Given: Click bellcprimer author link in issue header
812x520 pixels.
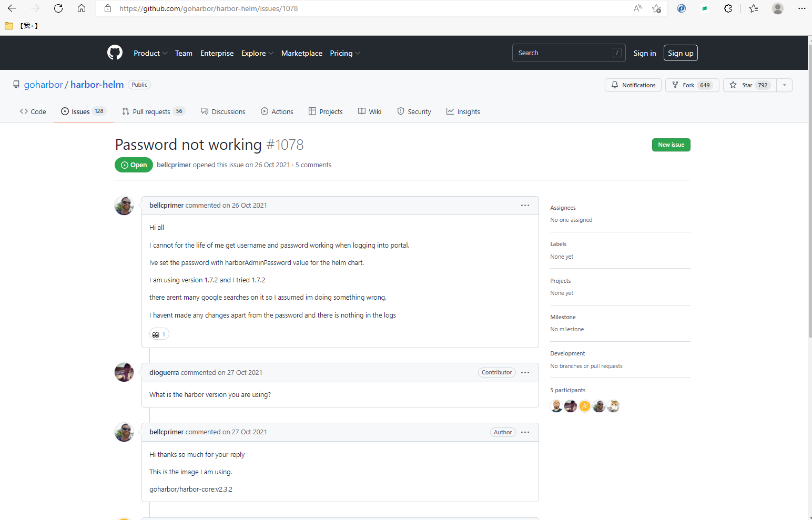Looking at the screenshot, I should tap(174, 165).
